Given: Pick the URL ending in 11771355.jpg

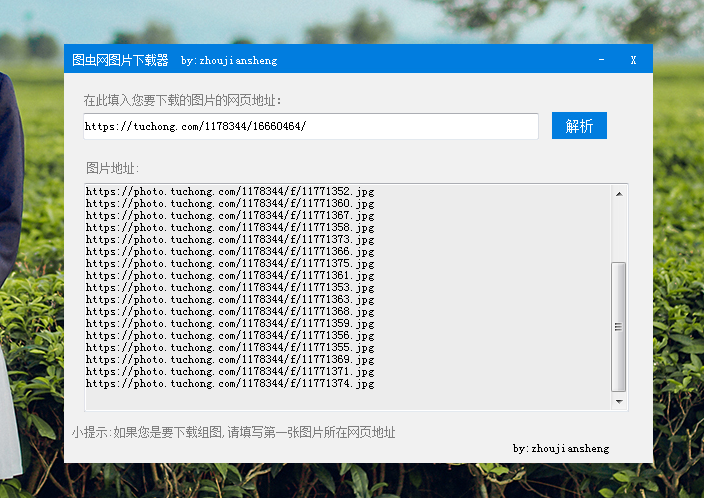Looking at the screenshot, I should [x=230, y=348].
